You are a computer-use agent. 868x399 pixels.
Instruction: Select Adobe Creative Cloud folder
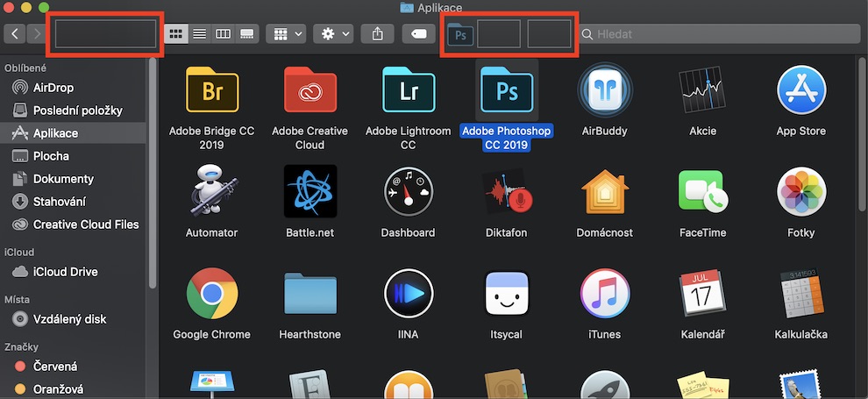coord(310,90)
